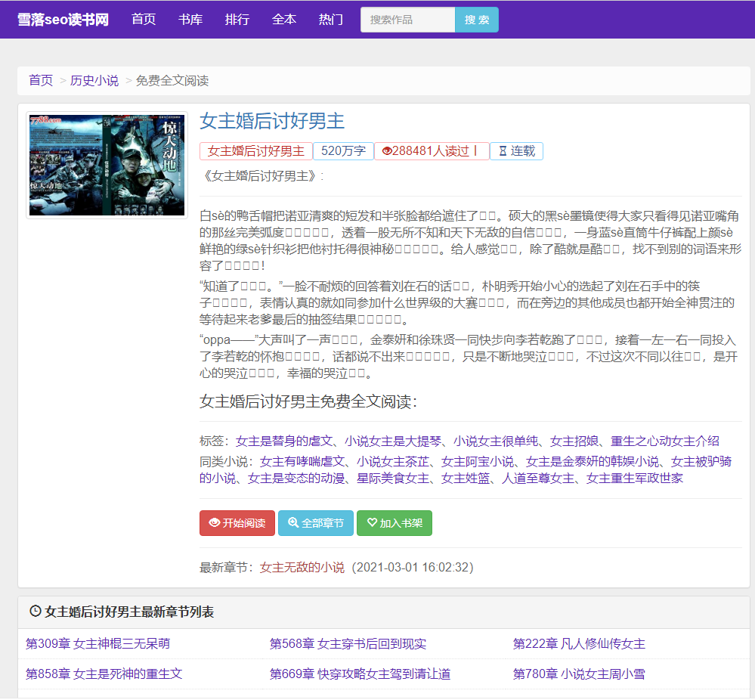Focus the 搜索作品 search field
The image size is (755, 700).
click(407, 20)
